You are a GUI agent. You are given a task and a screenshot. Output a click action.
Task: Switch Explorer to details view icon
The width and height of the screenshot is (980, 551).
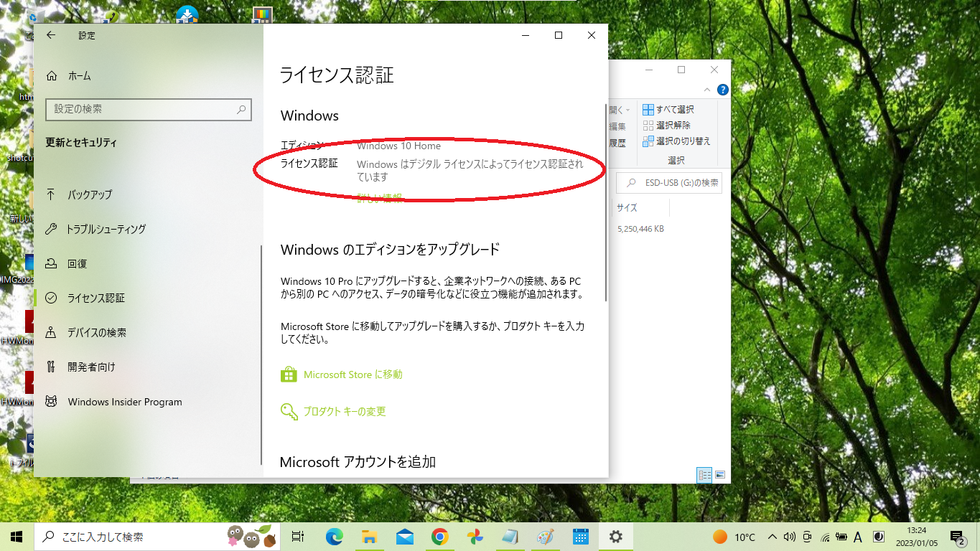(x=704, y=475)
